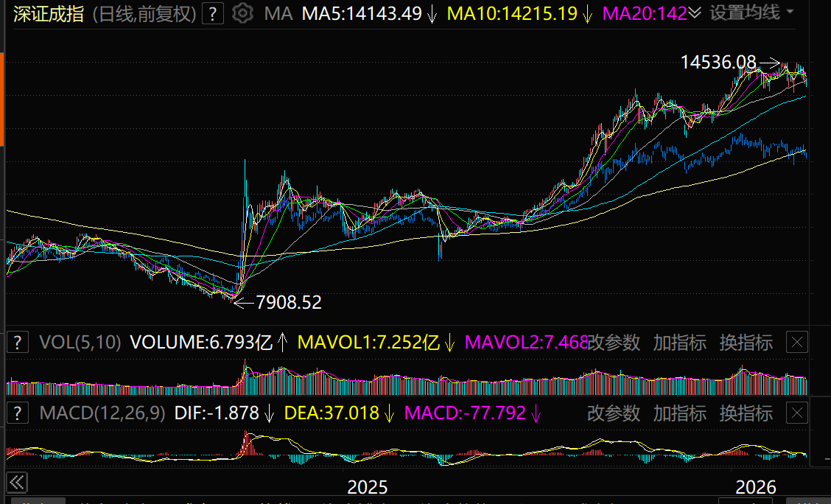Viewport: 831px width, 504px height.
Task: Click 换指标 in the MACD panel
Action: (746, 413)
